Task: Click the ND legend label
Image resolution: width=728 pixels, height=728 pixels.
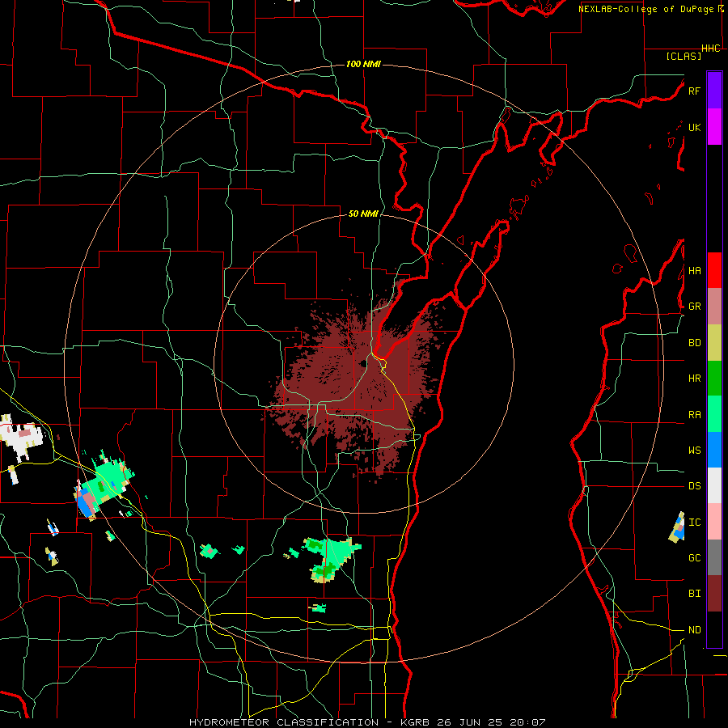Action: [x=694, y=630]
